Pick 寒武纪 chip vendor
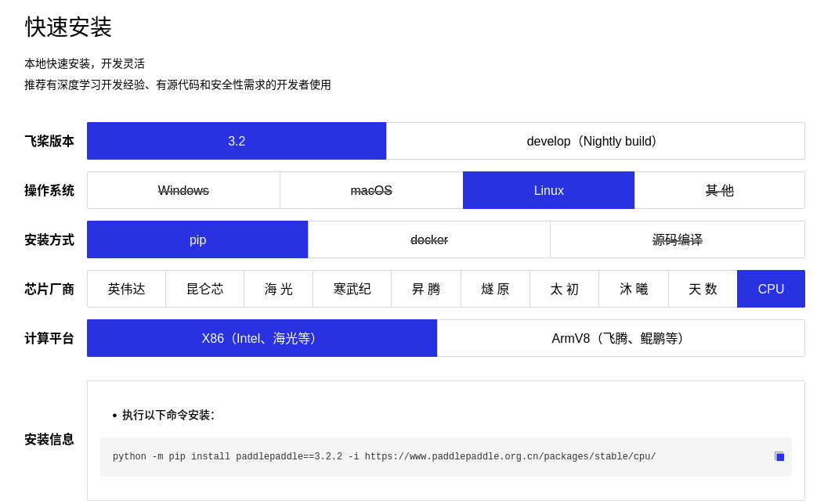This screenshot has height=504, width=824. (352, 289)
